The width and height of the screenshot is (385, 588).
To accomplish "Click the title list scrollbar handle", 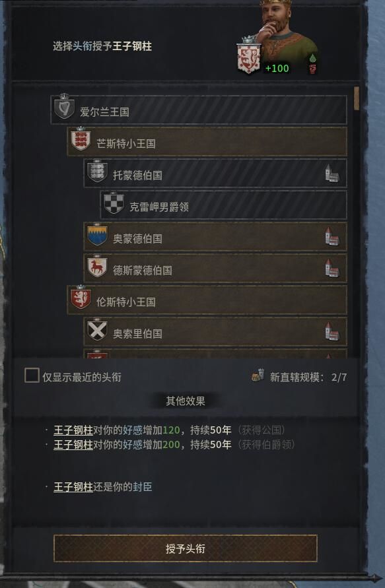I will (x=357, y=98).
